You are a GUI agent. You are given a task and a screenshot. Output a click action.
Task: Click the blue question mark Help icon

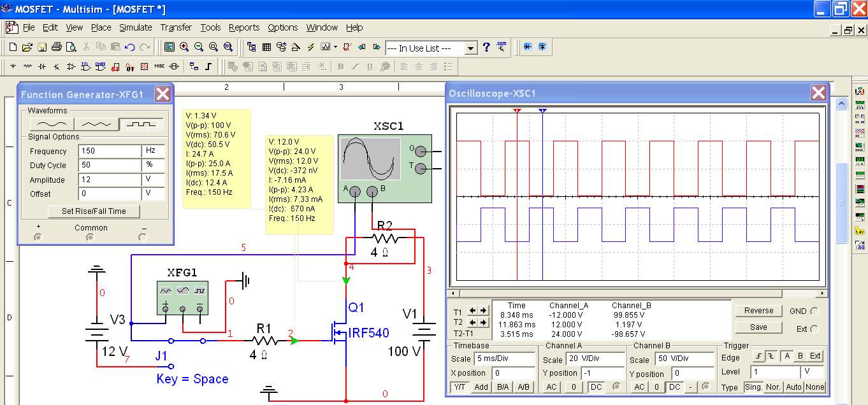point(486,47)
